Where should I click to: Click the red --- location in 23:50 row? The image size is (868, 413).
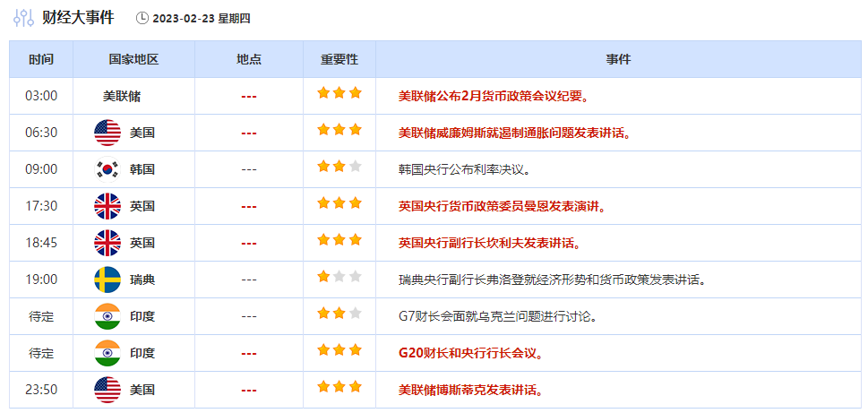tap(248, 390)
